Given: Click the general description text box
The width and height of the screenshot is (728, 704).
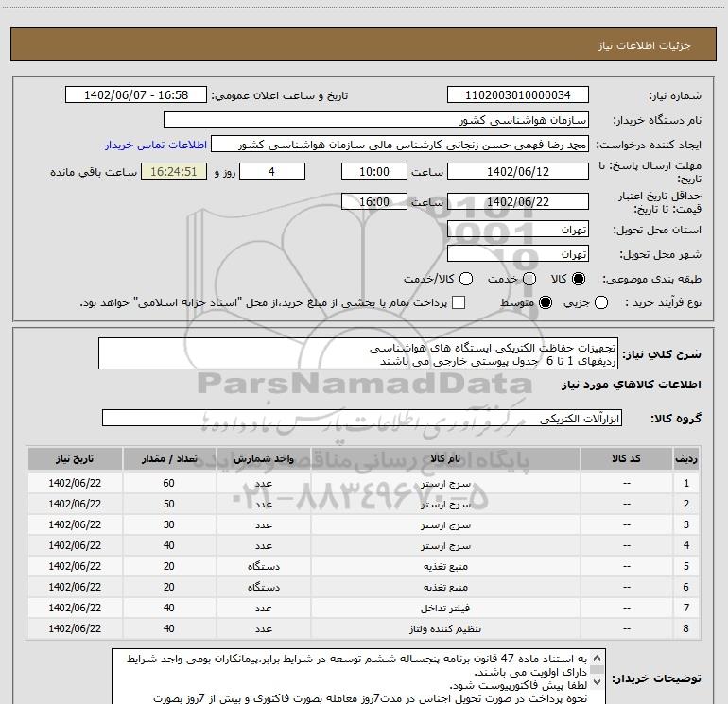Looking at the screenshot, I should (x=358, y=353).
